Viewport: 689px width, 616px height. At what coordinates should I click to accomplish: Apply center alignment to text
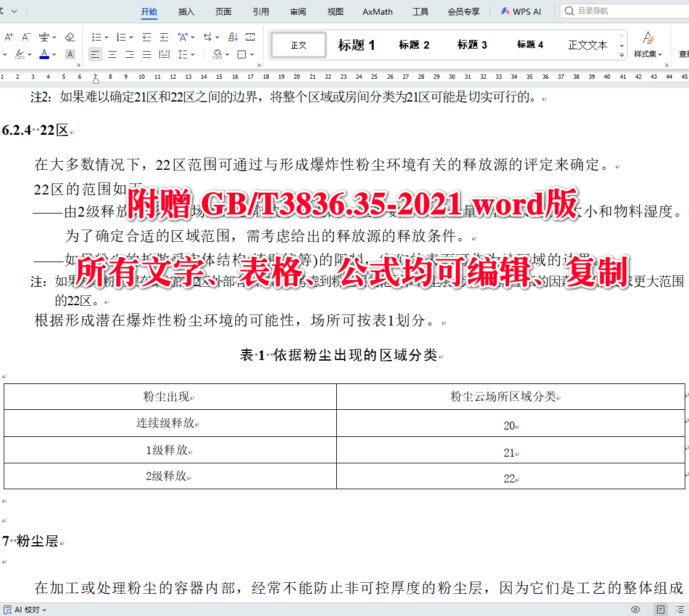[x=112, y=54]
